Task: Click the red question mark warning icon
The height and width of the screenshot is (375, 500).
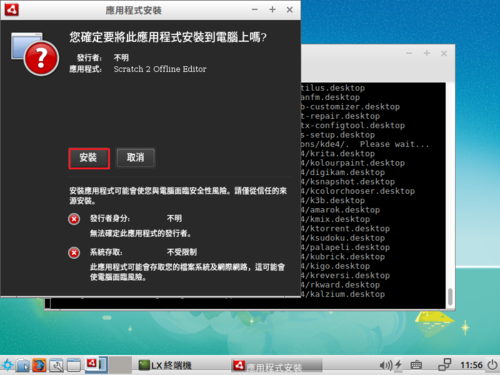Action: pyautogui.click(x=42, y=58)
